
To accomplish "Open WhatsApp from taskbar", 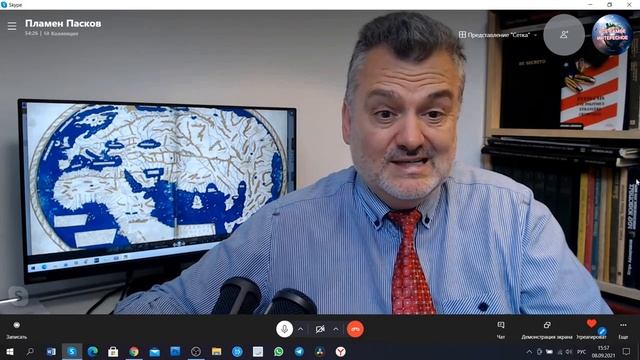I will pos(278,351).
